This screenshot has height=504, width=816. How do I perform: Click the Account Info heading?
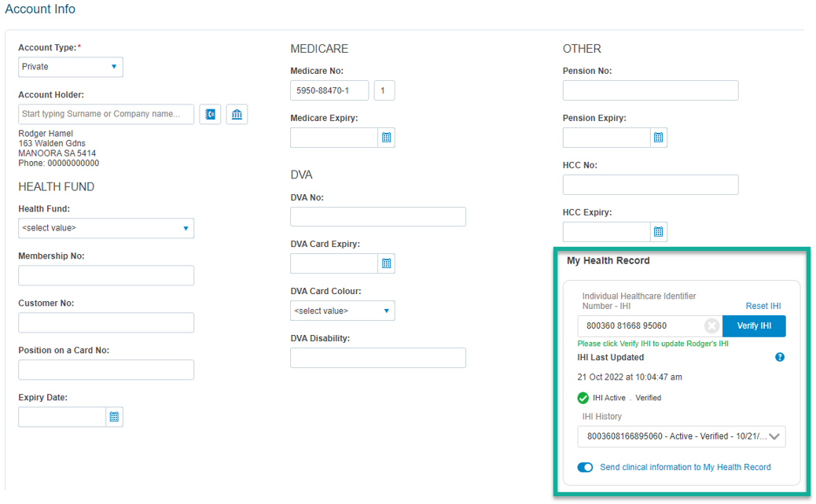40,9
